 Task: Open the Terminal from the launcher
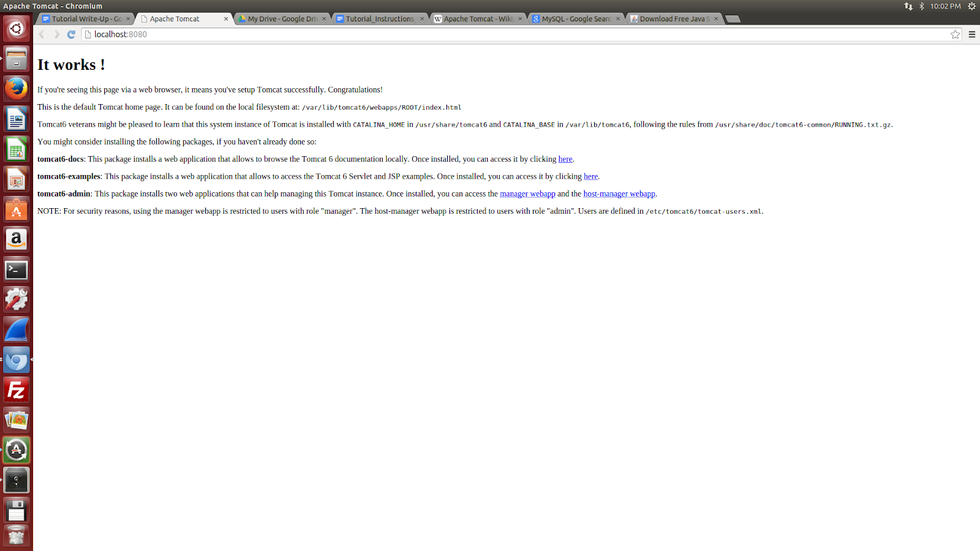click(x=17, y=269)
